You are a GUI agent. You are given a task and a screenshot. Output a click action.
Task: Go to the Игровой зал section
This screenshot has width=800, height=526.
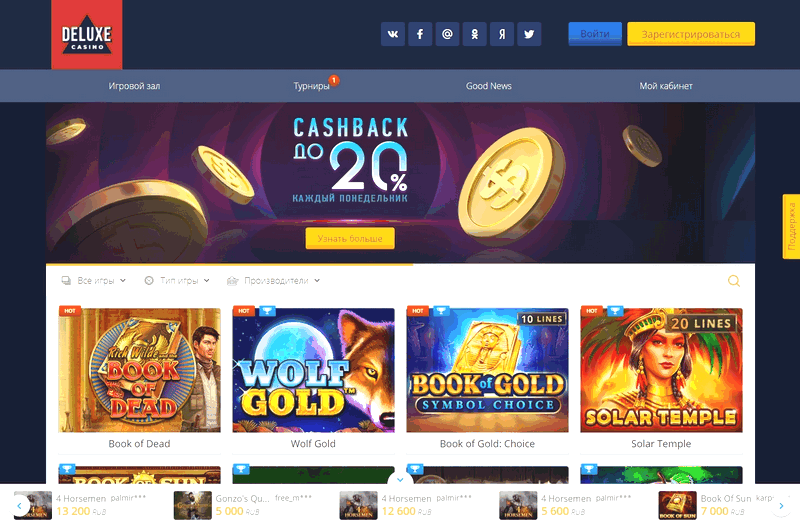point(134,86)
